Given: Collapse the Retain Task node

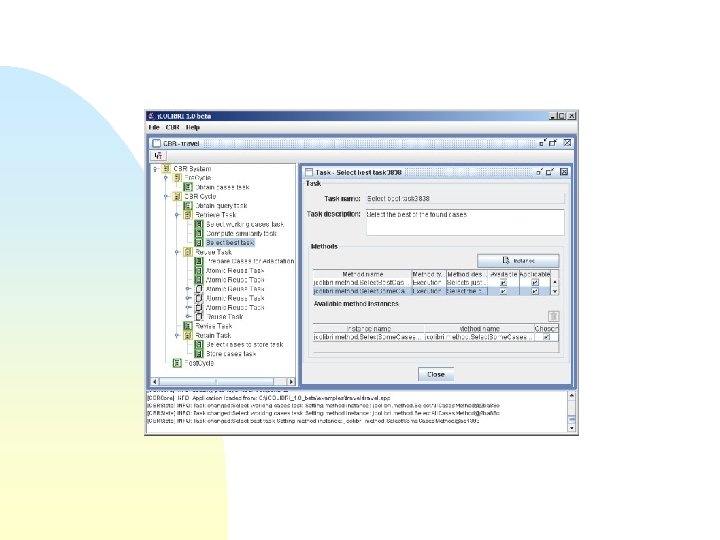Looking at the screenshot, I should pos(177,335).
